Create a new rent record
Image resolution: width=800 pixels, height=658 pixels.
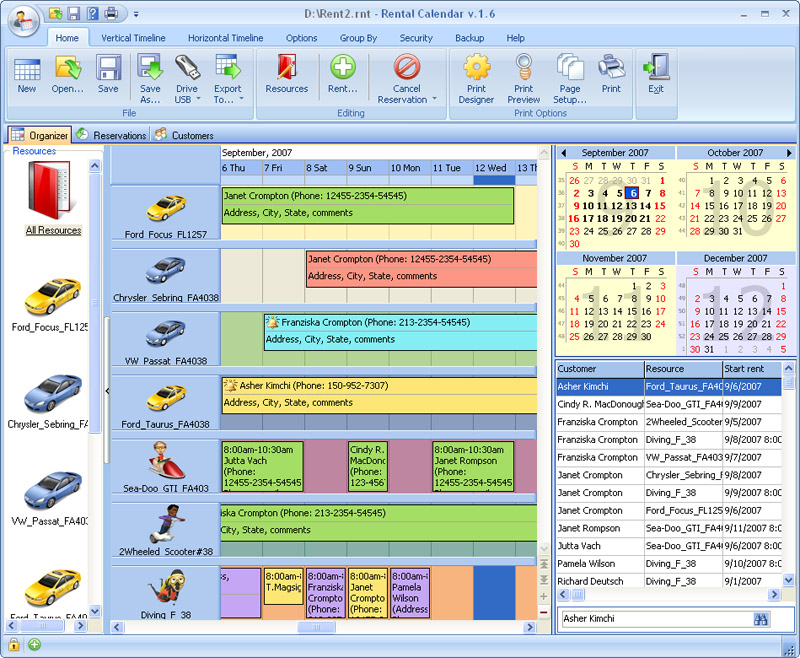[x=343, y=80]
